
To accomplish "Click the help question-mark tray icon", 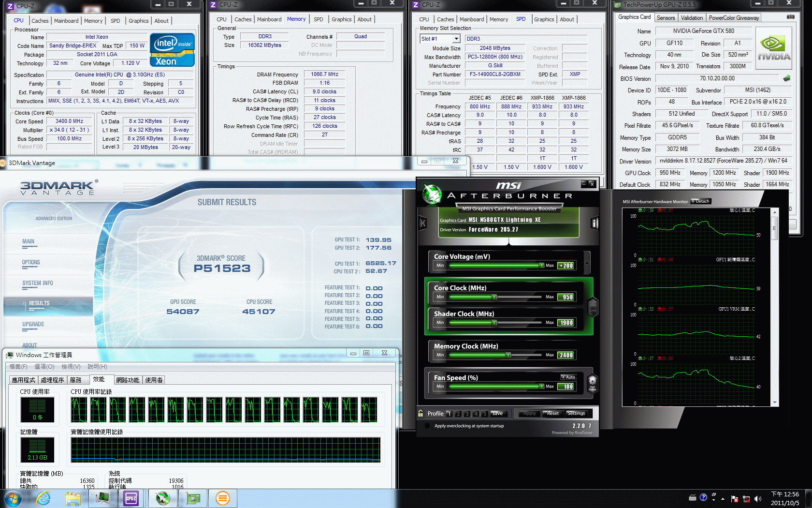I will [x=703, y=497].
